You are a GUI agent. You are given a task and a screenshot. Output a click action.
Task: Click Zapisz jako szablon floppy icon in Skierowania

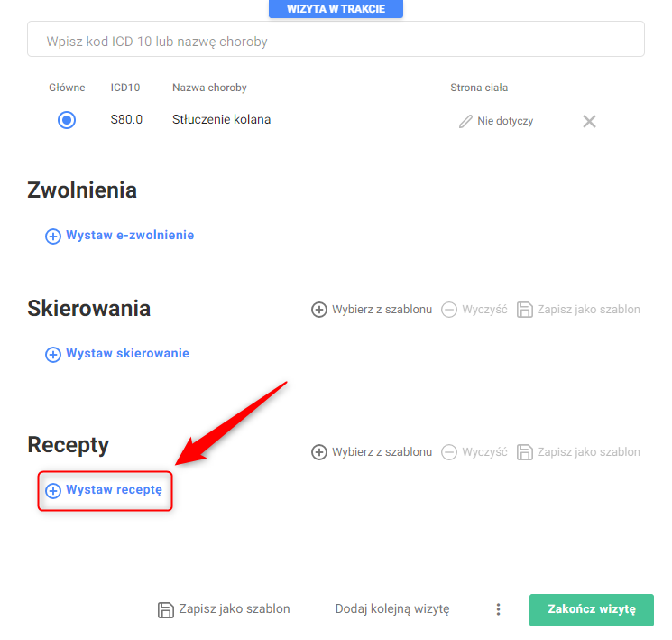click(x=525, y=310)
